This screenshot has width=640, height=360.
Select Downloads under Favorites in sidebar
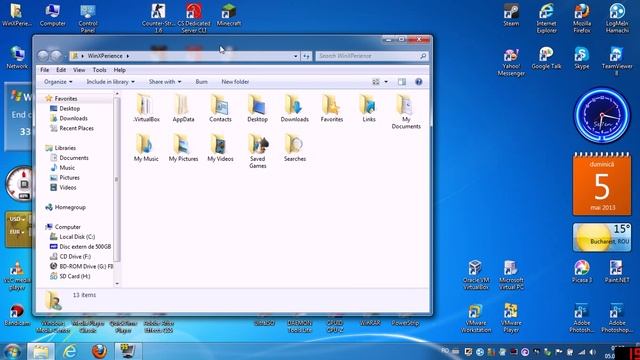click(73, 118)
